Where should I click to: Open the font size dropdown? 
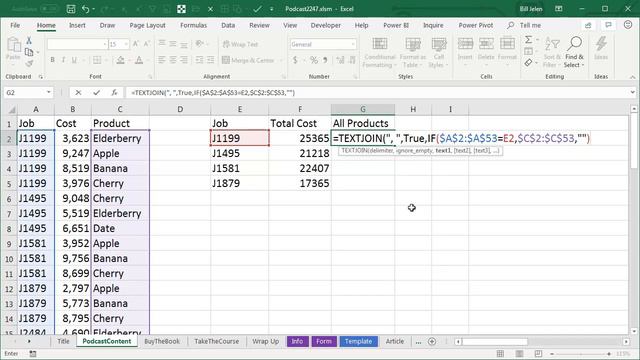(x=126, y=44)
